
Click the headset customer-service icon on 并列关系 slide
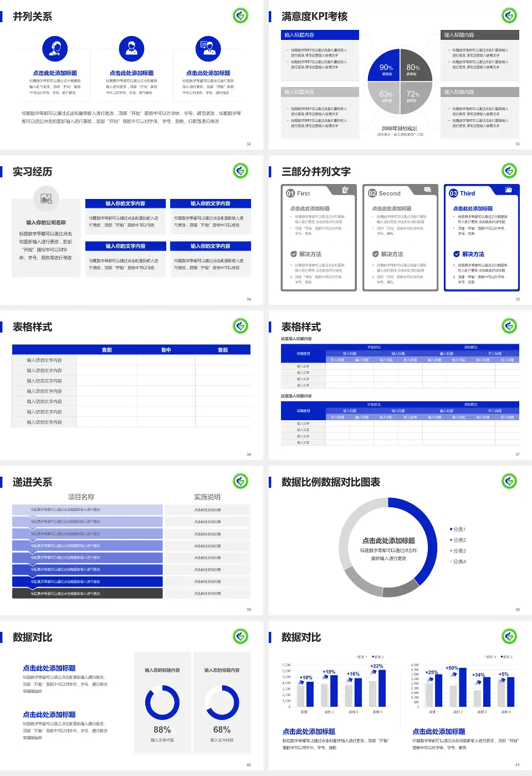54,48
